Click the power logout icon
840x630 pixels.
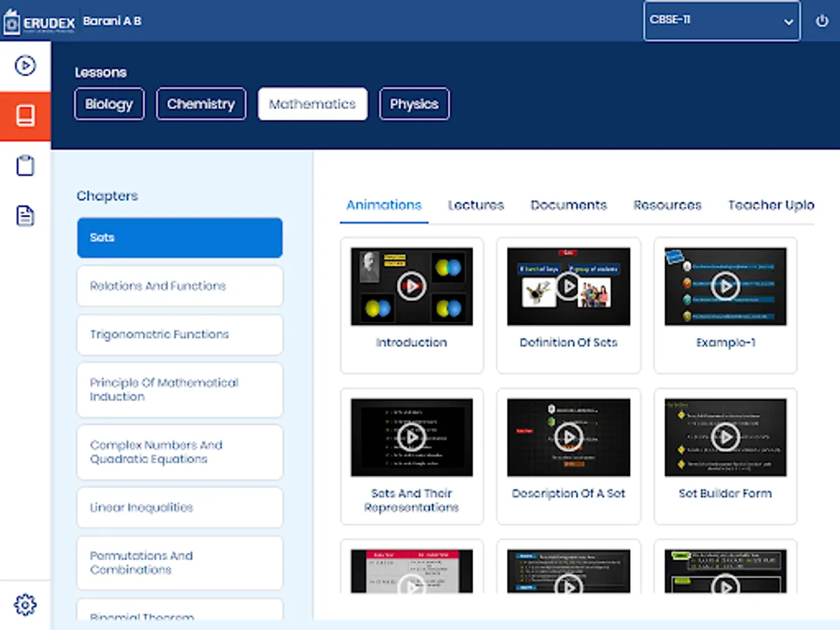(x=822, y=21)
